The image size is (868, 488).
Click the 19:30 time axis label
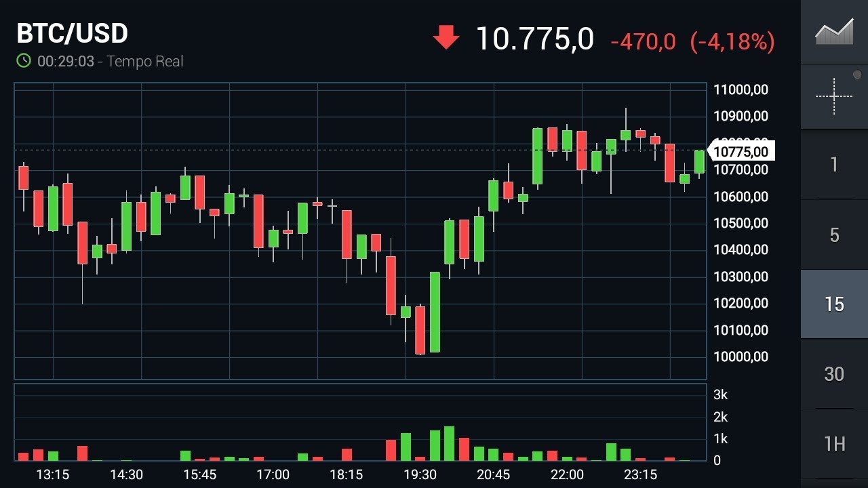420,474
